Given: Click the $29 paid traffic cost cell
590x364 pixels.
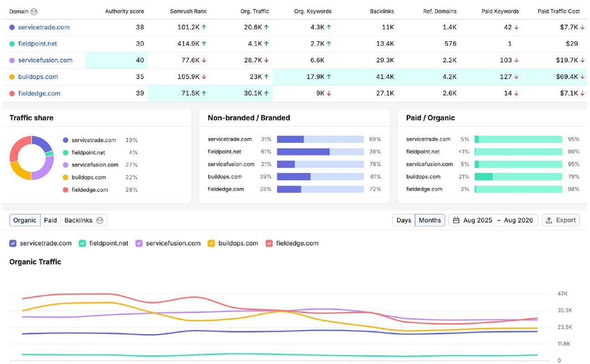Looking at the screenshot, I should point(571,44).
